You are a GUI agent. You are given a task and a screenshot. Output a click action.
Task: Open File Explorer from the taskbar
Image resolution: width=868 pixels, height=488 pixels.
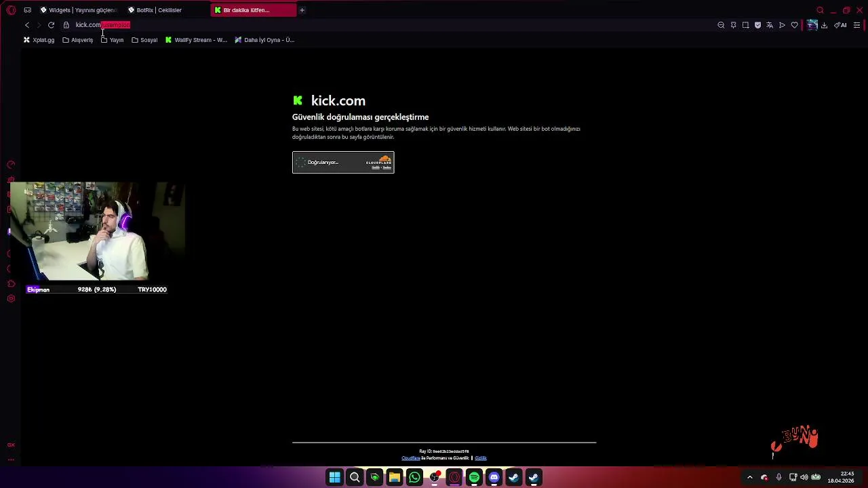coord(394,478)
